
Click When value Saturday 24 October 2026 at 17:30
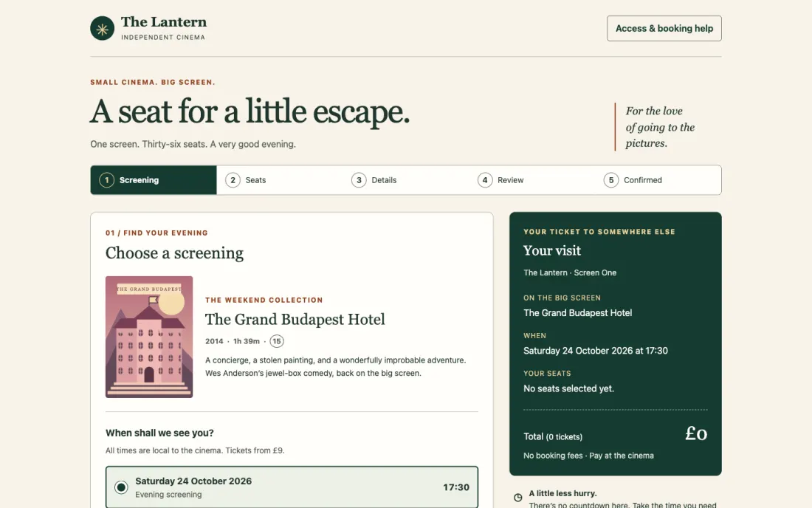596,351
